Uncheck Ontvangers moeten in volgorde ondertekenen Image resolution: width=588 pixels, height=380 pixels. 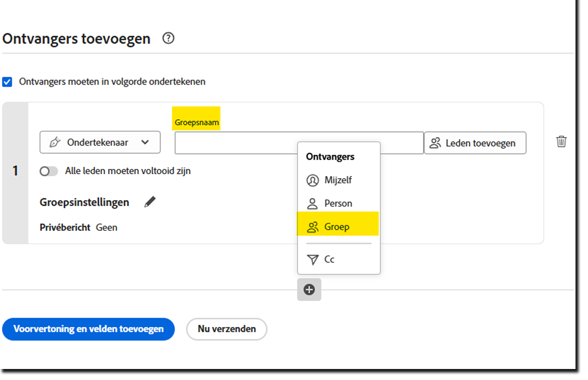7,81
